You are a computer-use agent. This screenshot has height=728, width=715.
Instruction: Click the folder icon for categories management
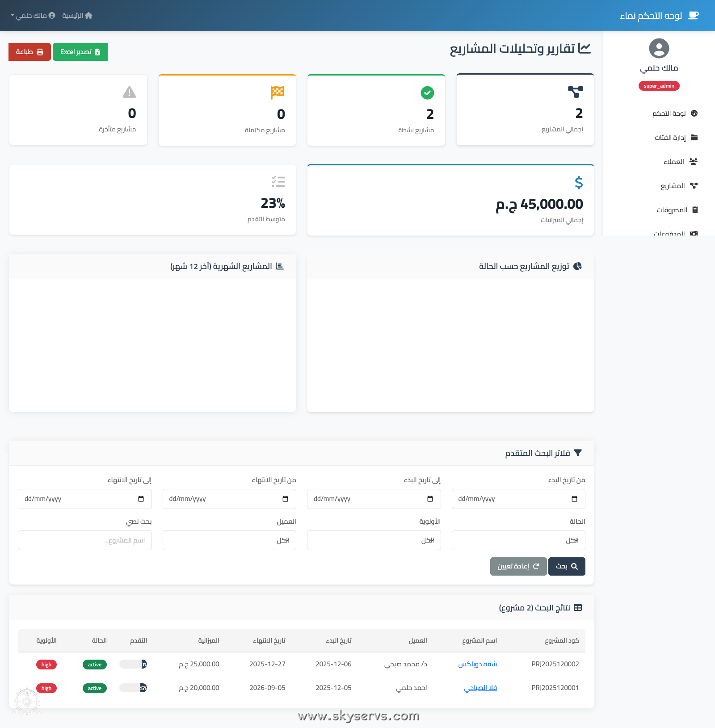(694, 138)
